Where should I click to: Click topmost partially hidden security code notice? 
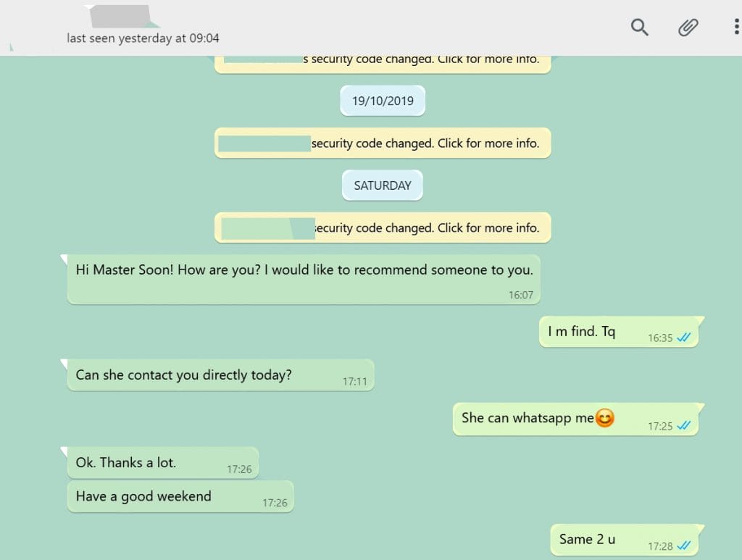383,64
